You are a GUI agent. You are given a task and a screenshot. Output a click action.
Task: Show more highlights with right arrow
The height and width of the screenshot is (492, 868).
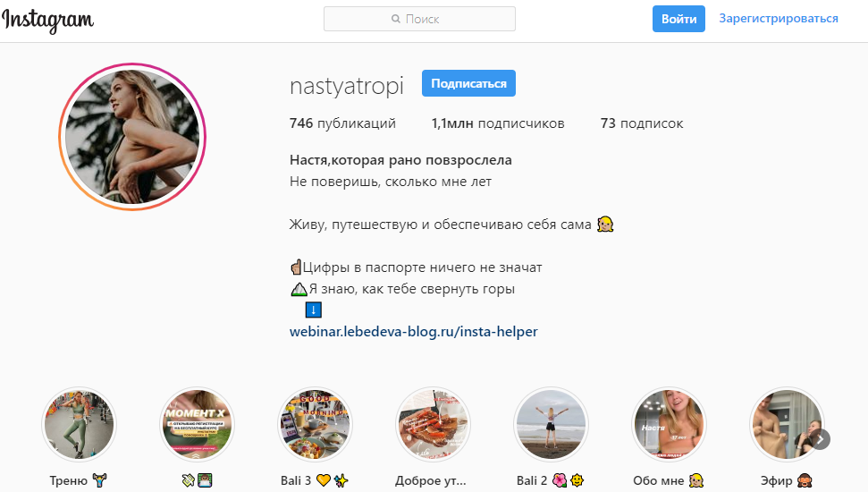click(821, 439)
